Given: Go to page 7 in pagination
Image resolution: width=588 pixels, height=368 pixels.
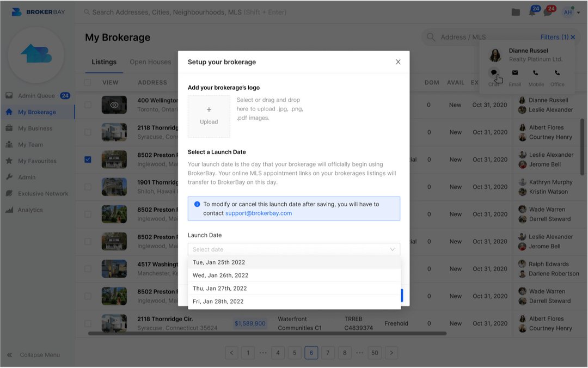Looking at the screenshot, I should tap(328, 353).
